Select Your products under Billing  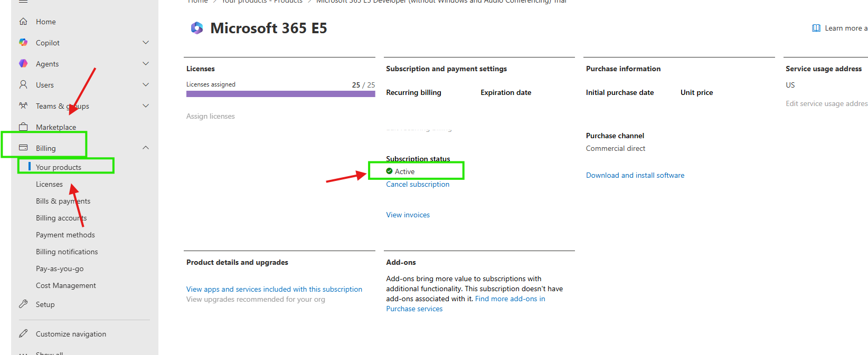59,167
